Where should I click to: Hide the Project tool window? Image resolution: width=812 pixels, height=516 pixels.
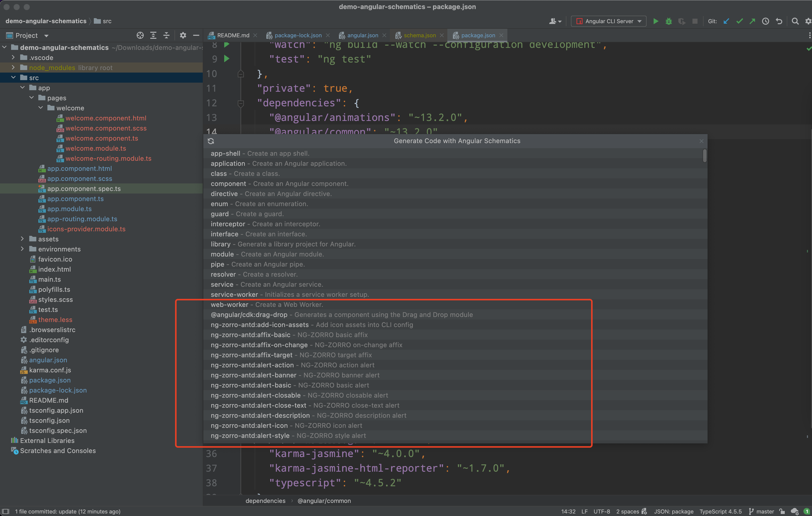(196, 35)
